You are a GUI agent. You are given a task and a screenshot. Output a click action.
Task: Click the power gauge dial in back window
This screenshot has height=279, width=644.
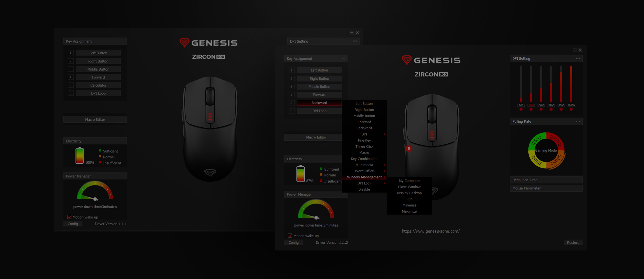click(x=95, y=191)
